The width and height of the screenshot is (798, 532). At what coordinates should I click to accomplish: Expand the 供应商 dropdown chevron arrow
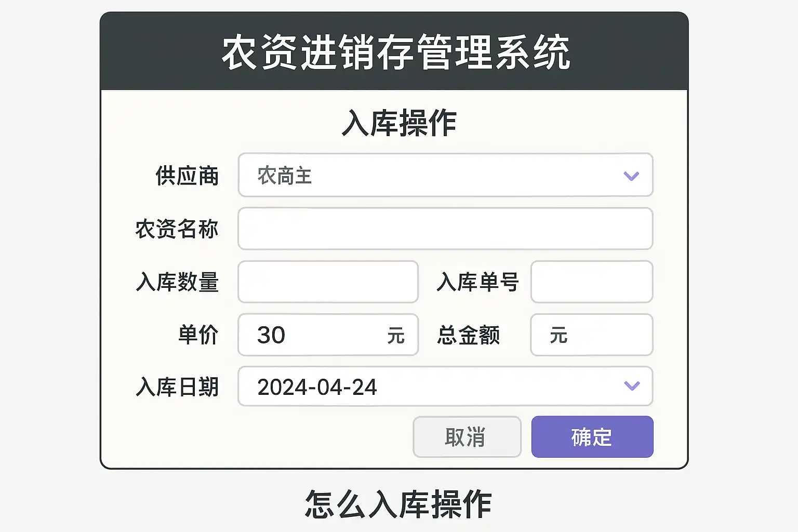(631, 176)
